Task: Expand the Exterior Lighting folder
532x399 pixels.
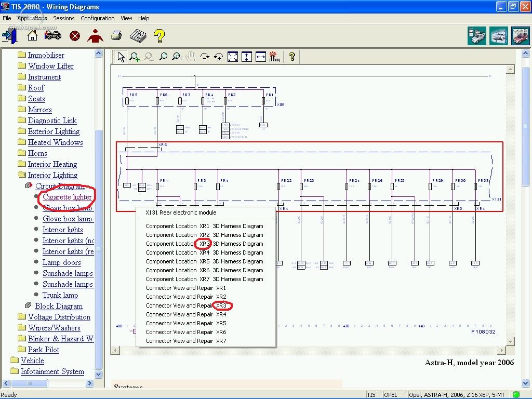Action: pyautogui.click(x=54, y=131)
